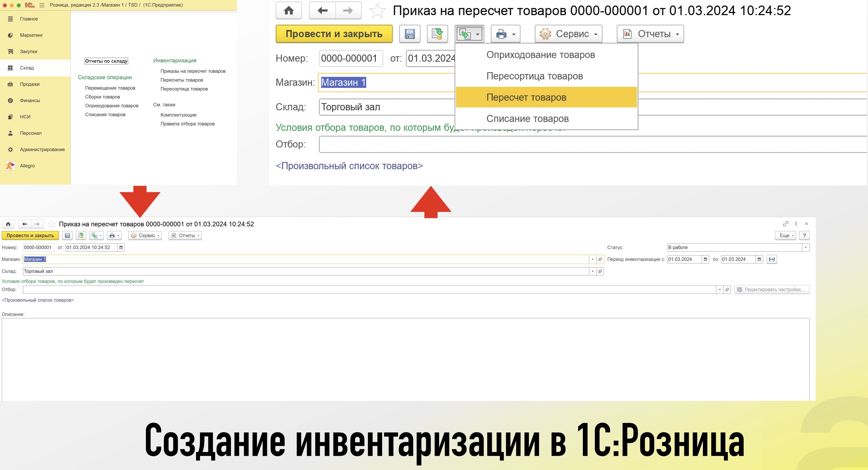Open the date calendar next to 10:24:52
868x470 pixels.
tap(121, 248)
